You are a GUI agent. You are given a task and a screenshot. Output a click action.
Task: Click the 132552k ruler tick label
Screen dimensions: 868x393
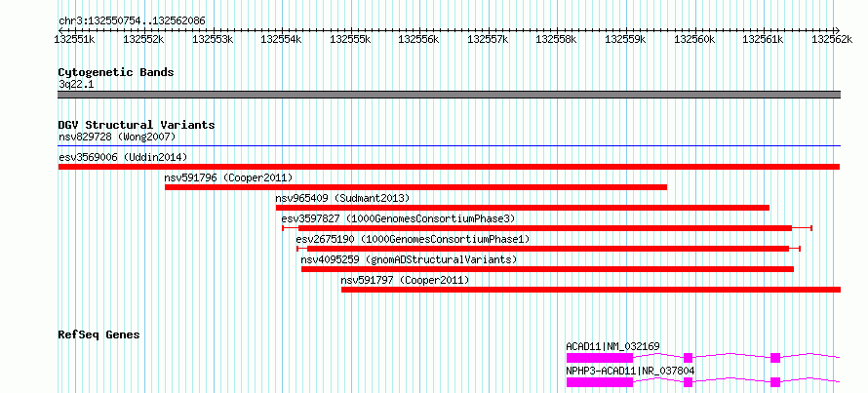(x=142, y=39)
